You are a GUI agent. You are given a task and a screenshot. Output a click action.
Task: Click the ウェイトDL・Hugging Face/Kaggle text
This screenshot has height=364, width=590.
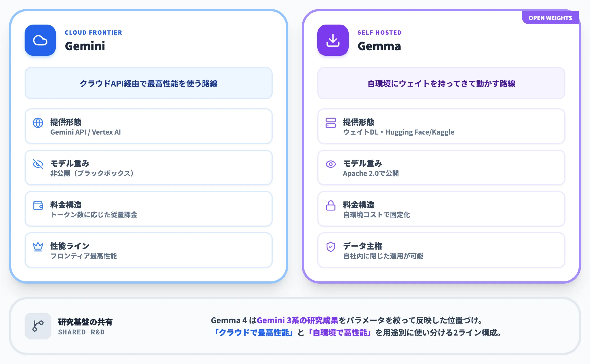pyautogui.click(x=399, y=132)
